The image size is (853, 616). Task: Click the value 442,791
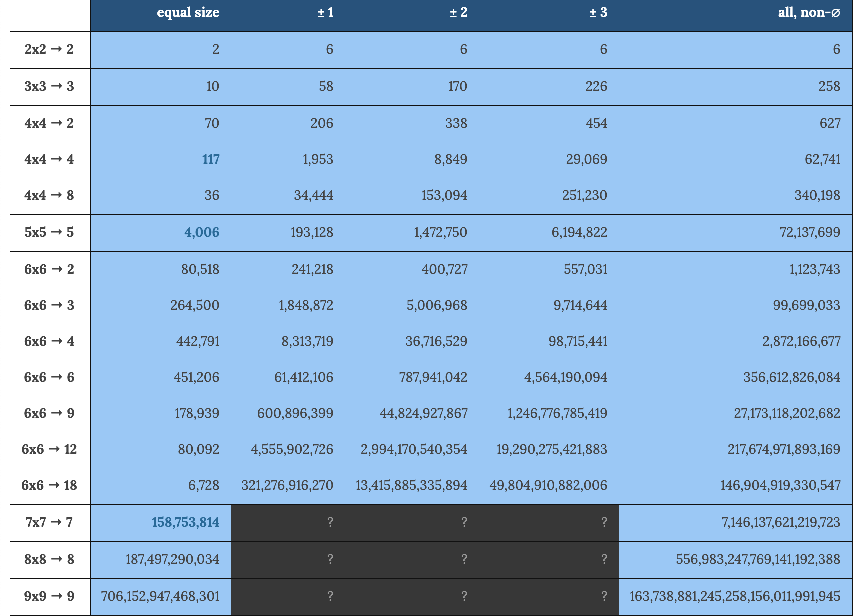pyautogui.click(x=198, y=341)
